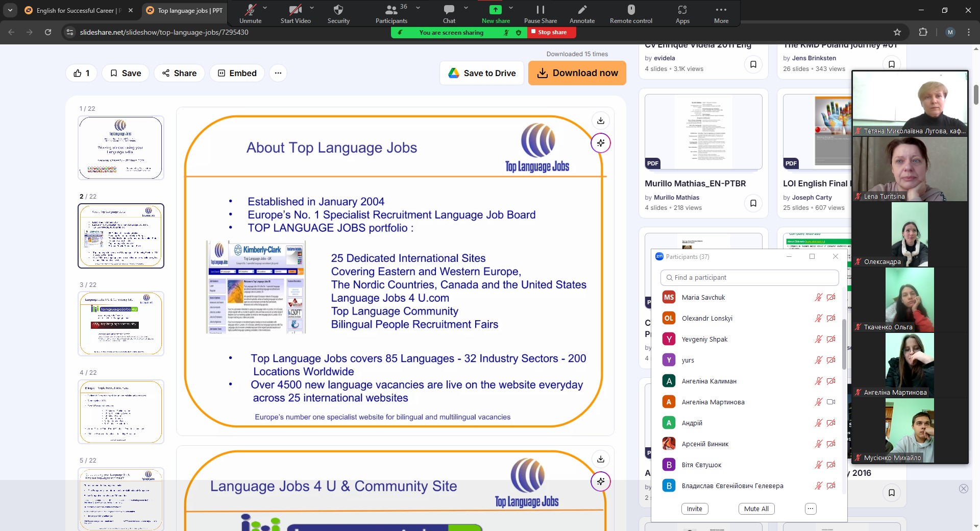Click the Annotate pencil tool
Screen dimensions: 980x531
(582, 14)
